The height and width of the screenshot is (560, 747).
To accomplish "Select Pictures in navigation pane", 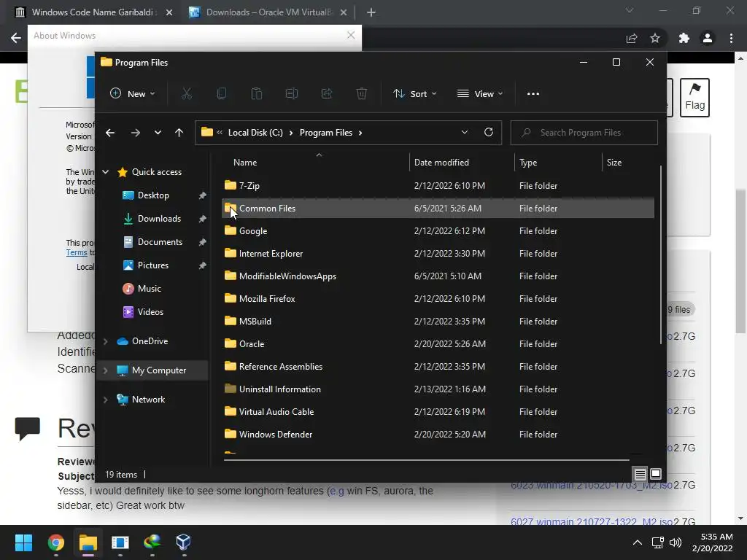I will [153, 265].
